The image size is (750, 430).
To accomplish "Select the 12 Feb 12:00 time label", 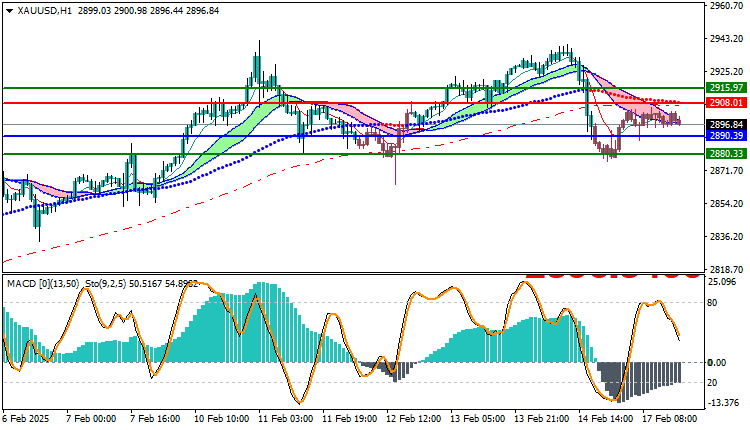I will point(414,419).
